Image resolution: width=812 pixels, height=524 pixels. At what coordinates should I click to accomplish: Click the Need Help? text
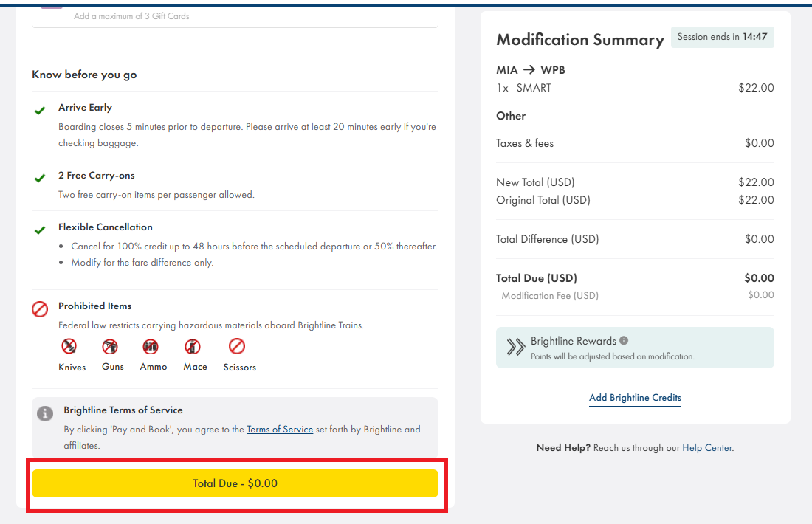click(x=563, y=448)
